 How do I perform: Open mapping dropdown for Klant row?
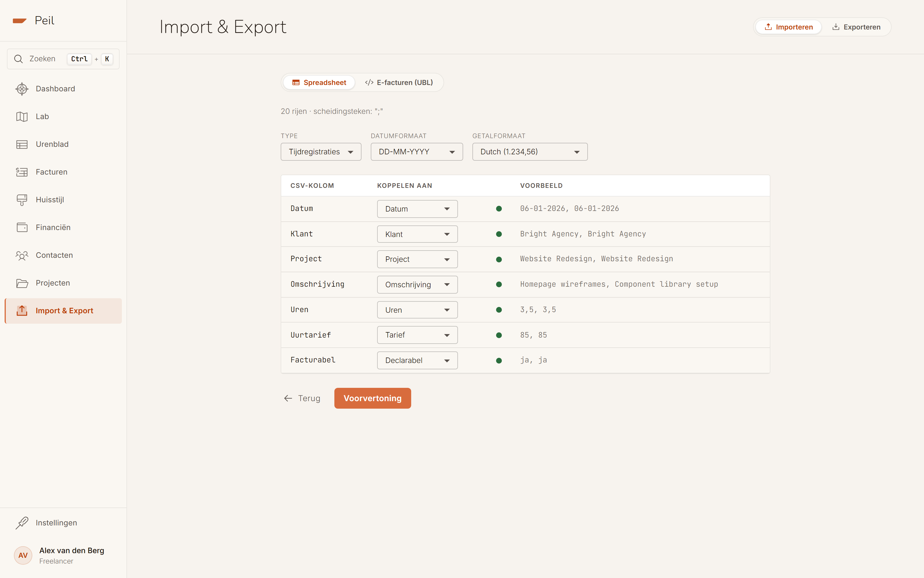point(417,234)
